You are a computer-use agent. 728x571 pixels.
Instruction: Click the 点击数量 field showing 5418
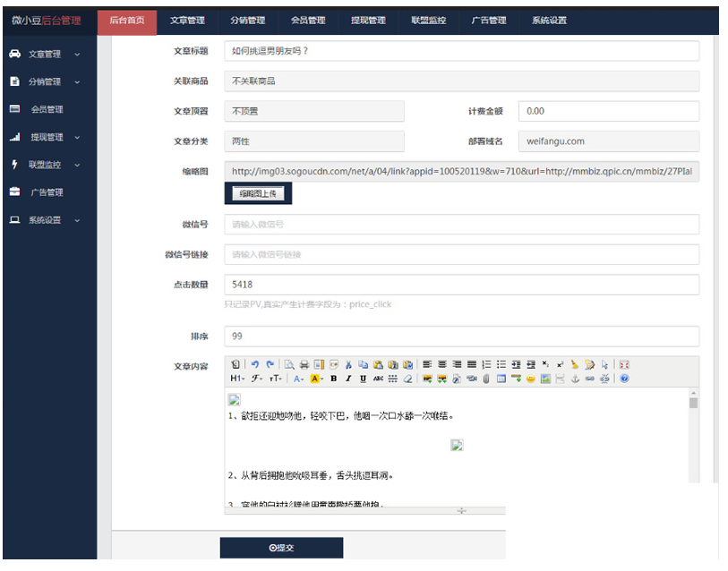pos(460,285)
